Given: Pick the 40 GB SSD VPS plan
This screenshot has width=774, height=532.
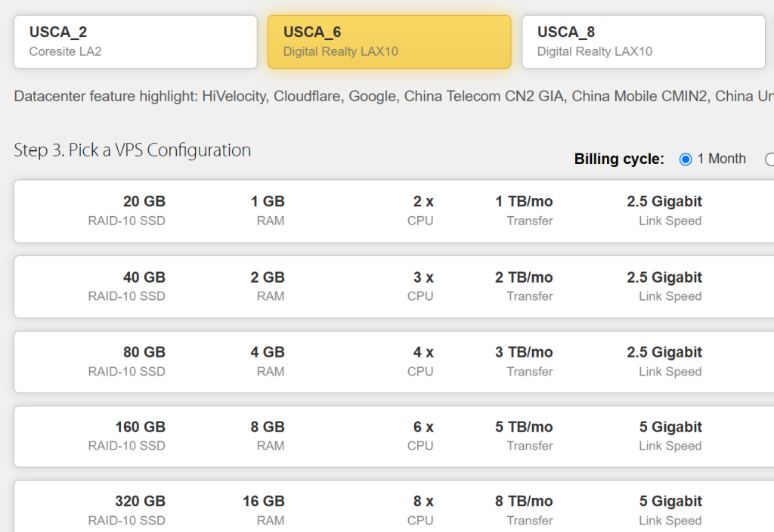Looking at the screenshot, I should 393,286.
